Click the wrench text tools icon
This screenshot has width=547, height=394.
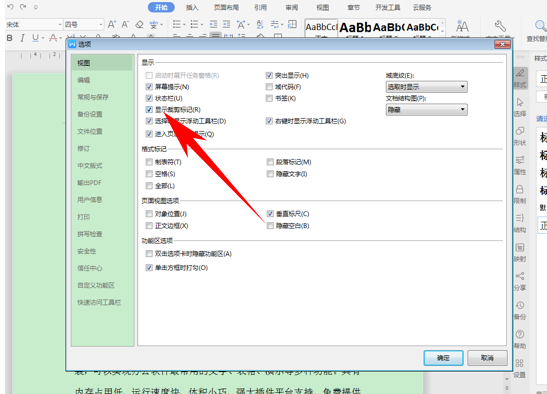[500, 26]
